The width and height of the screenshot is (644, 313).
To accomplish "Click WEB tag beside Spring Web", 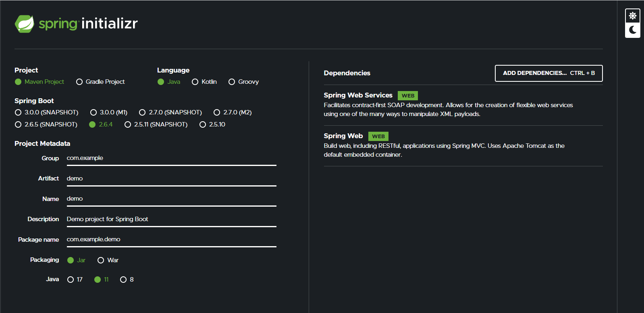I will (378, 136).
